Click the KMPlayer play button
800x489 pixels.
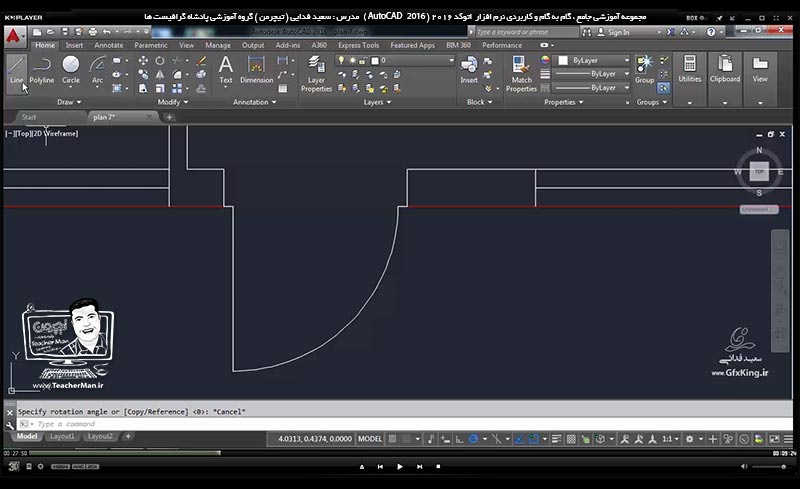coord(399,467)
